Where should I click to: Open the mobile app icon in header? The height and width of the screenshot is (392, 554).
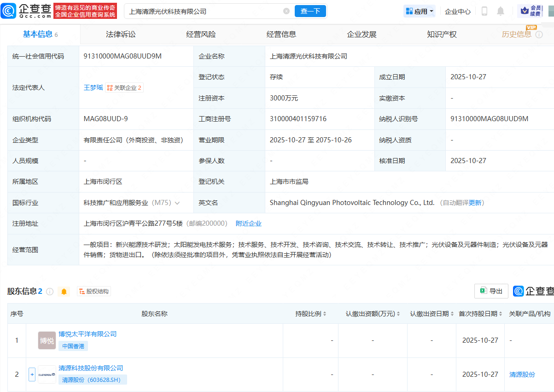[x=484, y=11]
